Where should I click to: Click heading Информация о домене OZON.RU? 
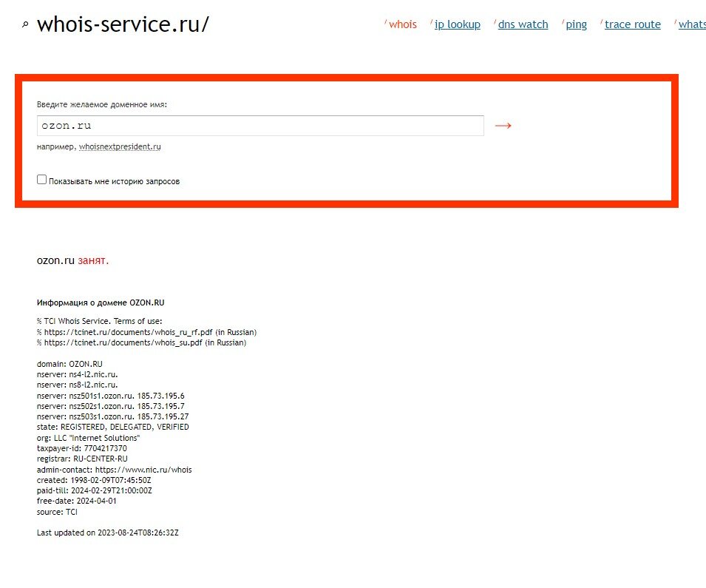101,303
